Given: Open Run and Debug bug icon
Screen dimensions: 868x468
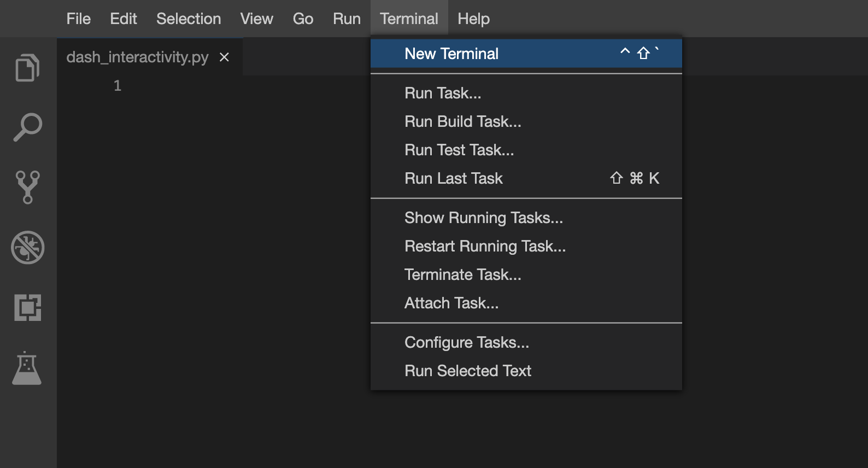Looking at the screenshot, I should coord(27,248).
